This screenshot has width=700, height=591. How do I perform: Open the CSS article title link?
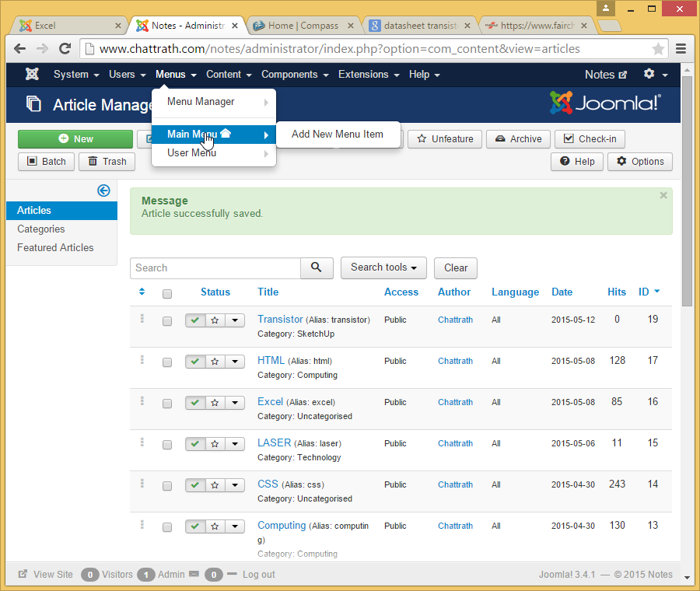[x=268, y=484]
